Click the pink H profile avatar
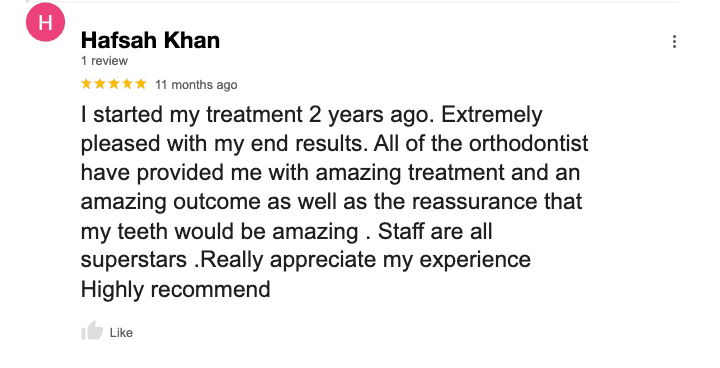720x368 pixels. click(45, 22)
